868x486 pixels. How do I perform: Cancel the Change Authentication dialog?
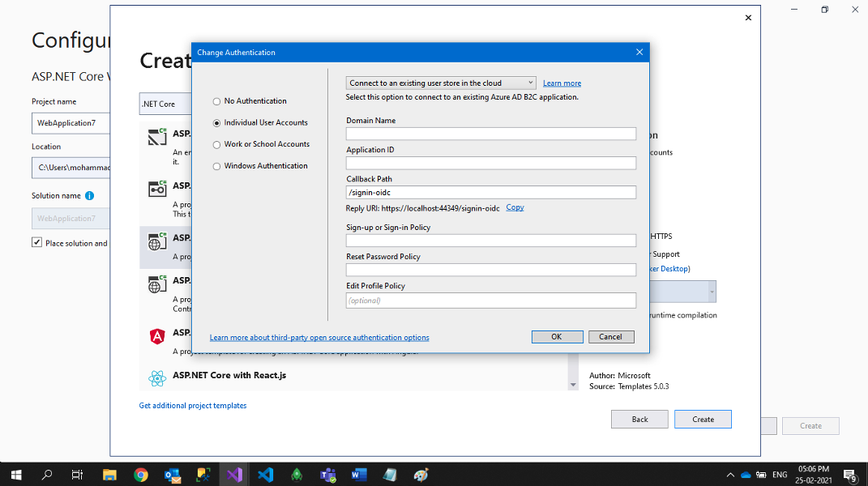610,337
